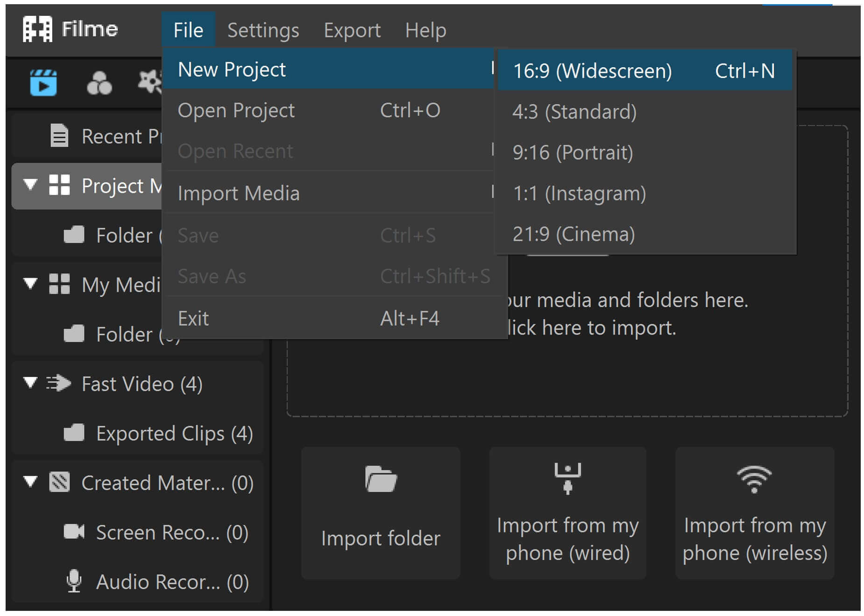Open the Help menu

425,30
